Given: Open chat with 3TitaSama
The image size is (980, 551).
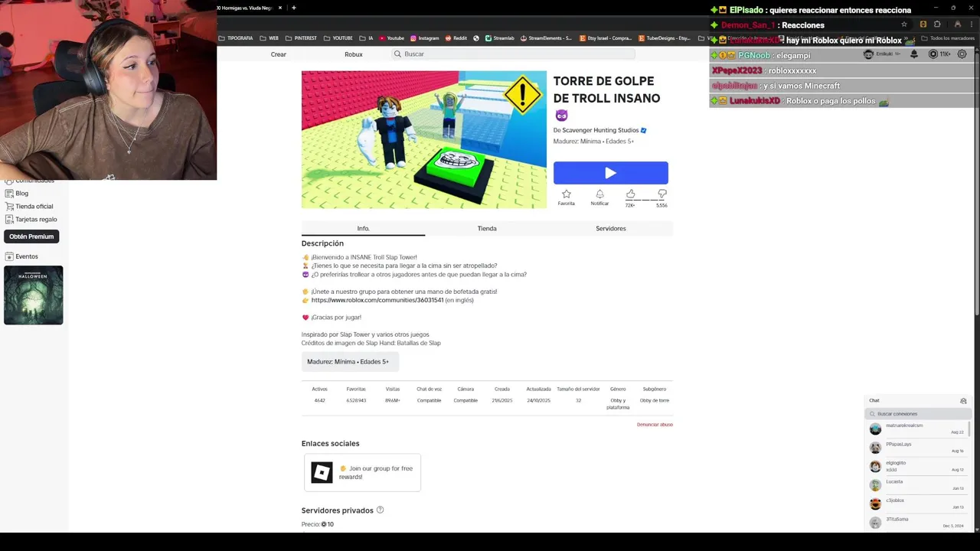Looking at the screenshot, I should click(x=918, y=522).
